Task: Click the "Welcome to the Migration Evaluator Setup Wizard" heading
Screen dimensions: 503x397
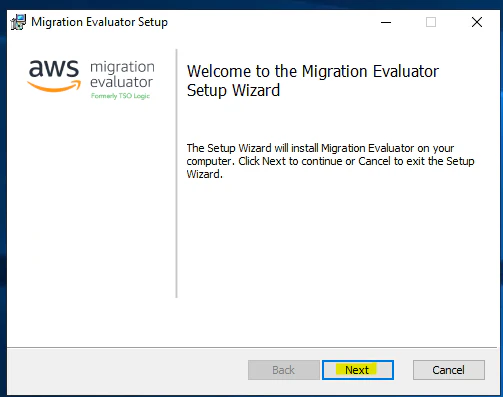Action: (313, 81)
